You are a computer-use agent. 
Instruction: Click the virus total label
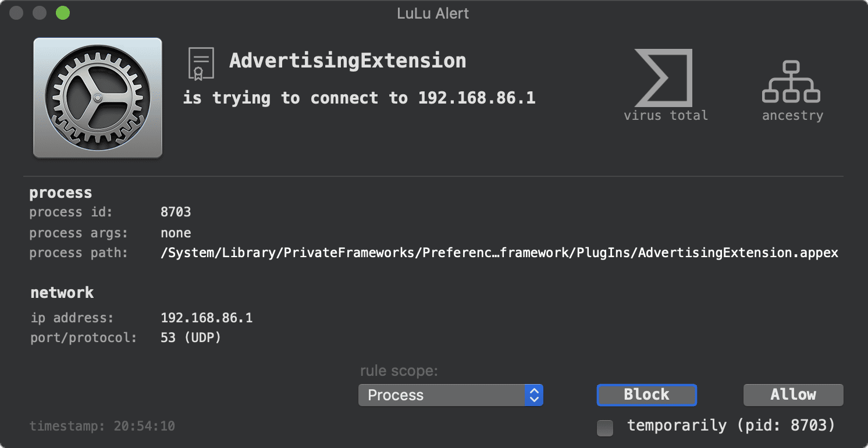click(x=666, y=115)
